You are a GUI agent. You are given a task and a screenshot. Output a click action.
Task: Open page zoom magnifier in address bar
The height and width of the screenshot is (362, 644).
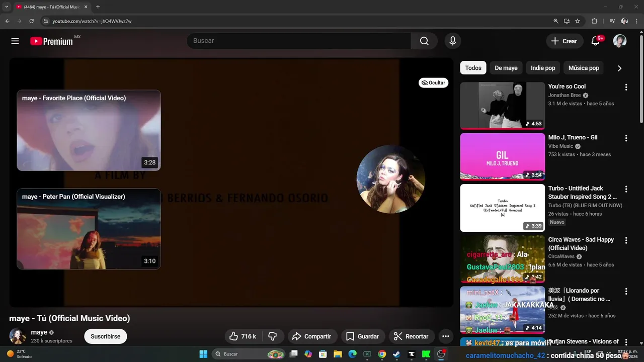tap(556, 21)
